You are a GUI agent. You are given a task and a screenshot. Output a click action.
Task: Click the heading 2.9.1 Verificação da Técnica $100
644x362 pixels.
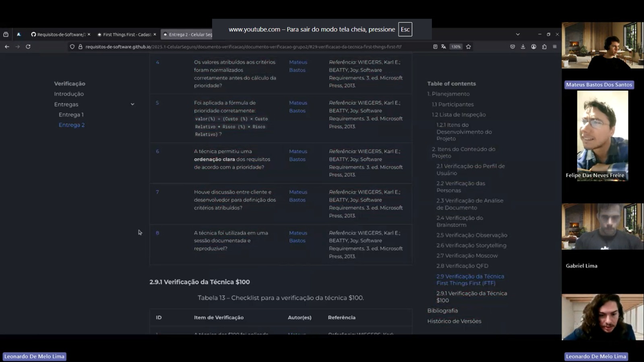point(200,282)
